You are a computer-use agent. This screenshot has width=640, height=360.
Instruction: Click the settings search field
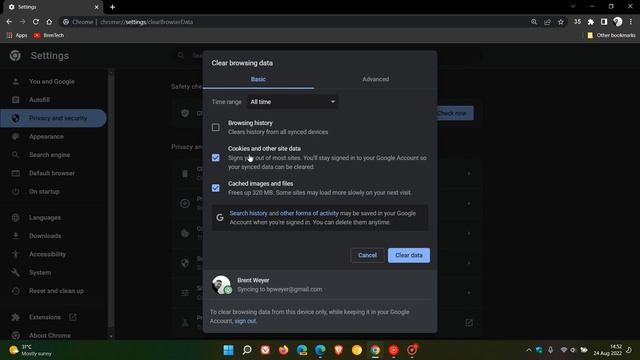(x=327, y=56)
